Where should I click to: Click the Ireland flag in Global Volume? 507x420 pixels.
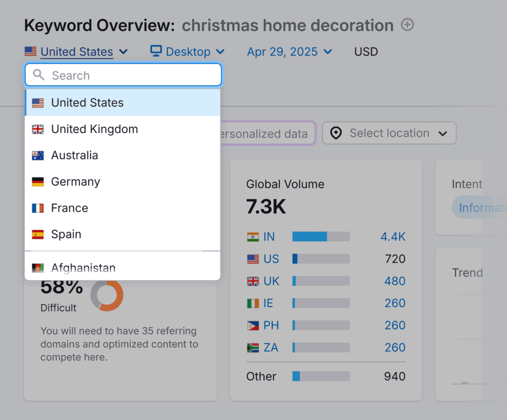(253, 303)
